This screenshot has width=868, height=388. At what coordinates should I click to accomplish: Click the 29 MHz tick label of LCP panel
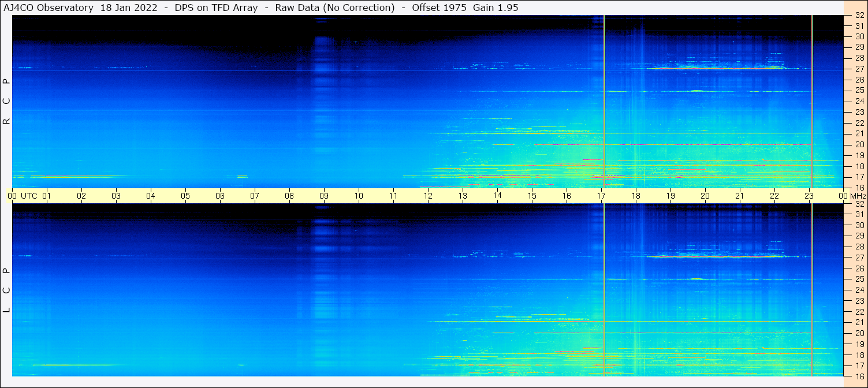[859, 236]
